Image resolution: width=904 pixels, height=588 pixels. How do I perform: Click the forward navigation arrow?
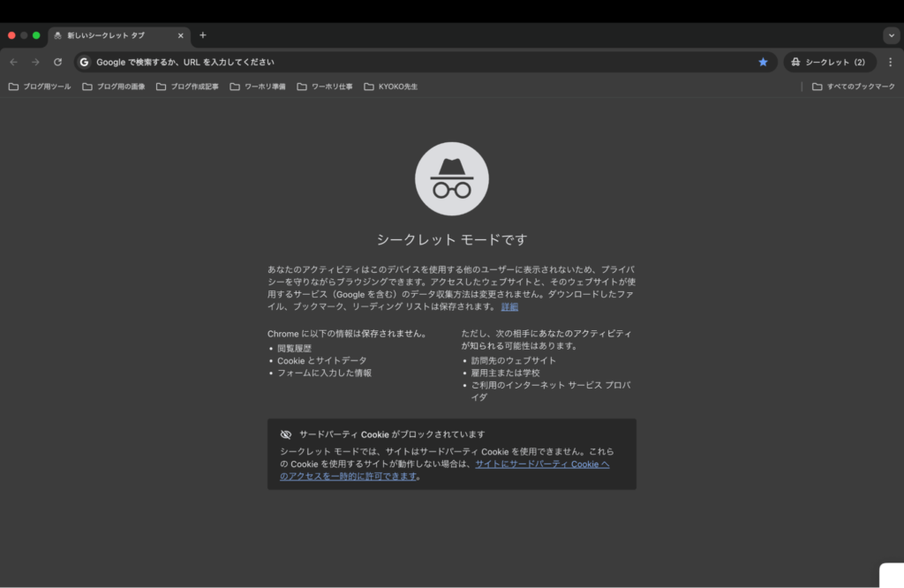34,62
